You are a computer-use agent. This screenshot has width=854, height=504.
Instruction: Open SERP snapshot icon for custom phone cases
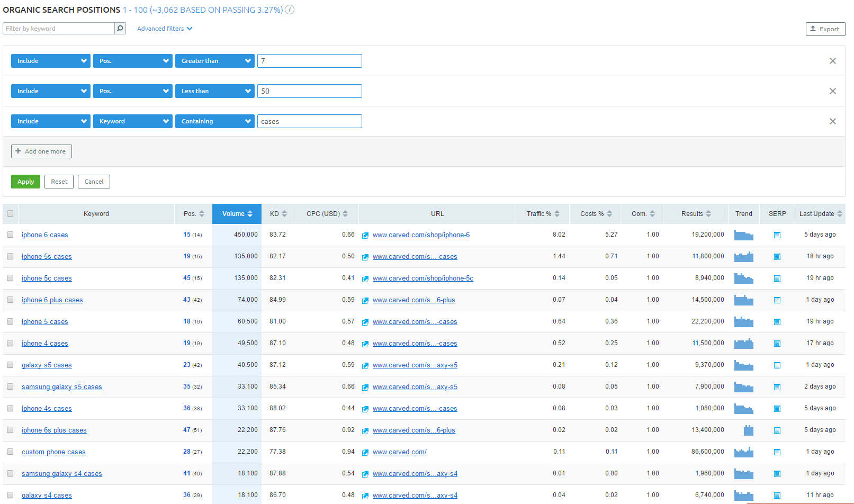pyautogui.click(x=777, y=452)
